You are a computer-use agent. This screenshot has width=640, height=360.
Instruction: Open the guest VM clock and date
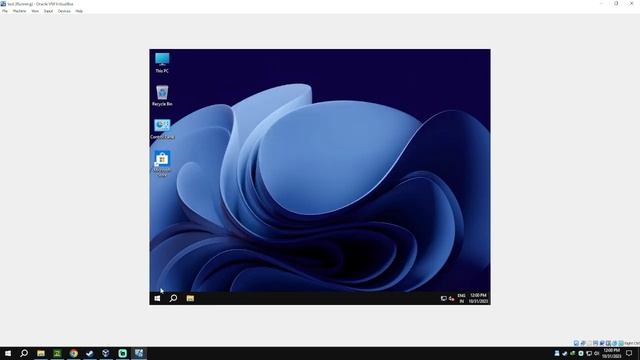tap(478, 298)
